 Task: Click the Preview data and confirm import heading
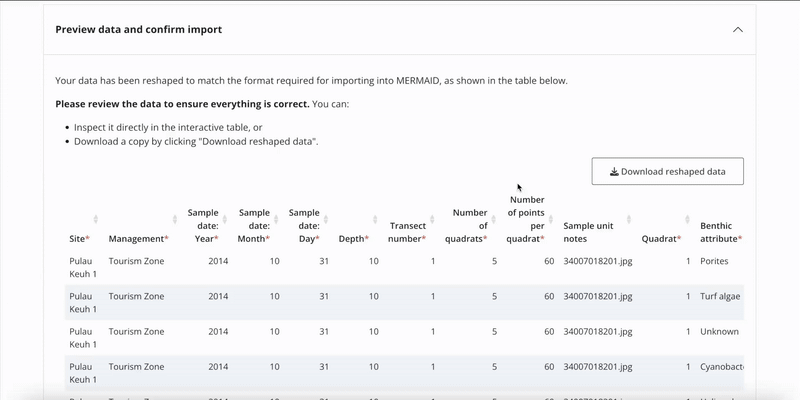(138, 30)
